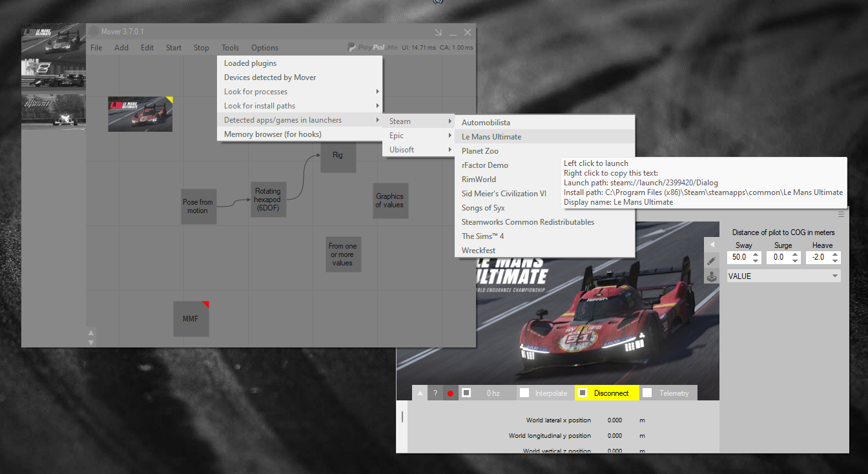Expand the Steam launcher submenu

418,121
